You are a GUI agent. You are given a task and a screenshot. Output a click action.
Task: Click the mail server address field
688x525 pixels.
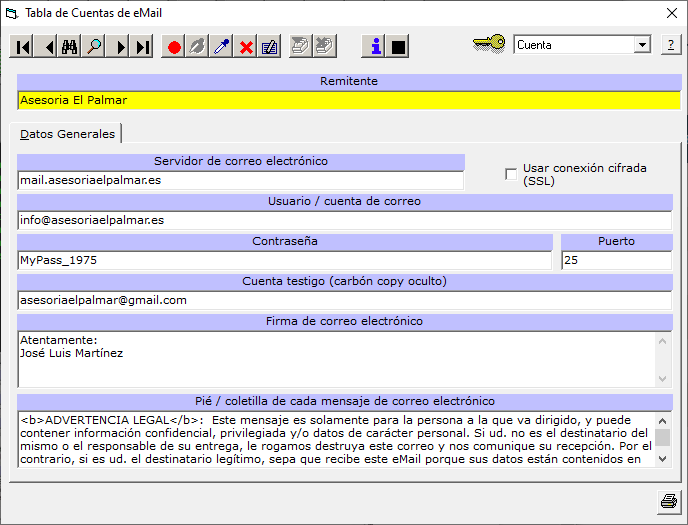pos(240,181)
